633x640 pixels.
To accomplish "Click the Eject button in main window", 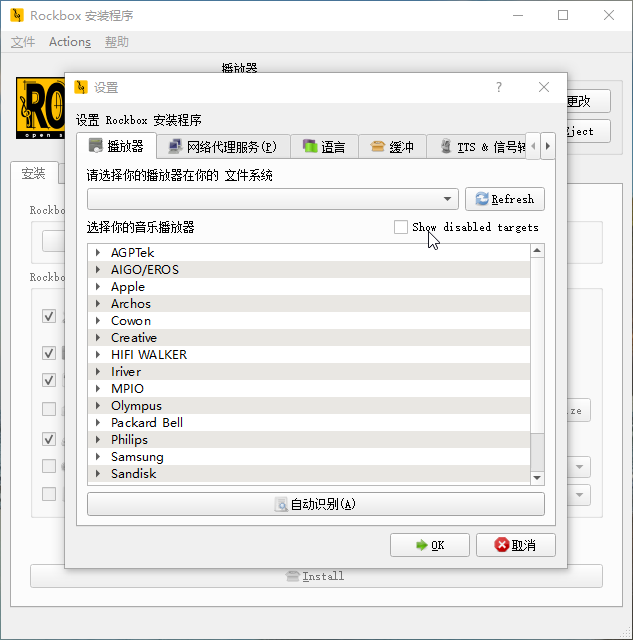I will (588, 131).
